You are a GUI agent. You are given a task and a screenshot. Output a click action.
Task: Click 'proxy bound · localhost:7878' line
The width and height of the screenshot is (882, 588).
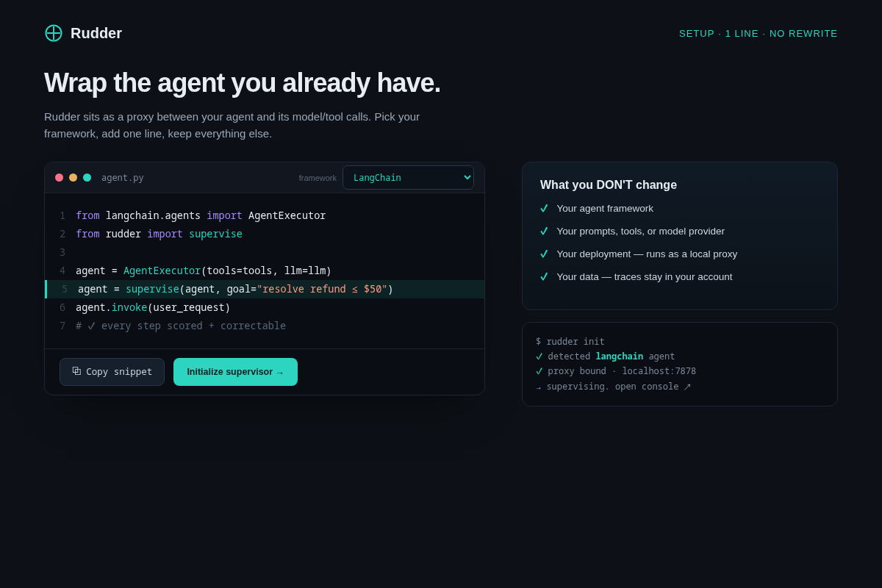(616, 371)
